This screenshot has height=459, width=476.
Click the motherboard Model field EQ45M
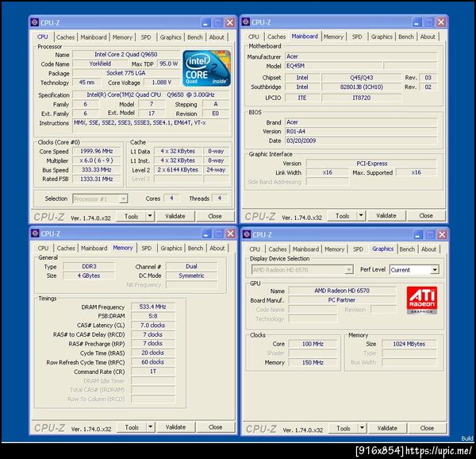click(x=334, y=66)
